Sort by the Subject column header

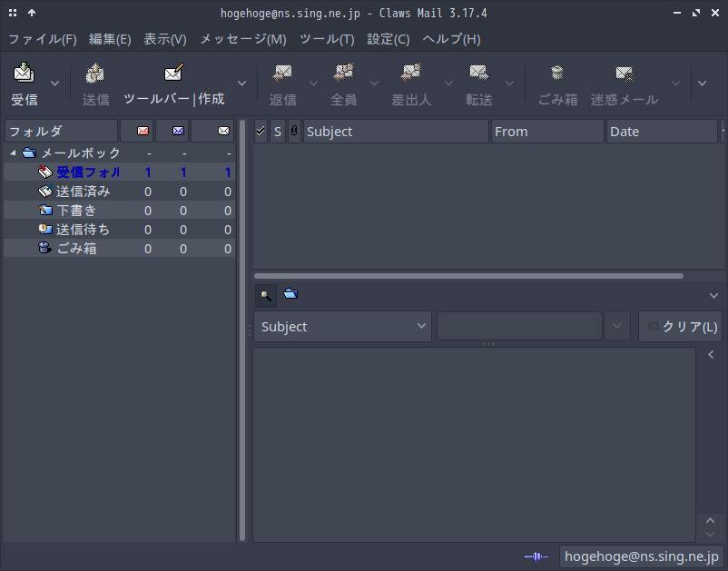point(396,131)
